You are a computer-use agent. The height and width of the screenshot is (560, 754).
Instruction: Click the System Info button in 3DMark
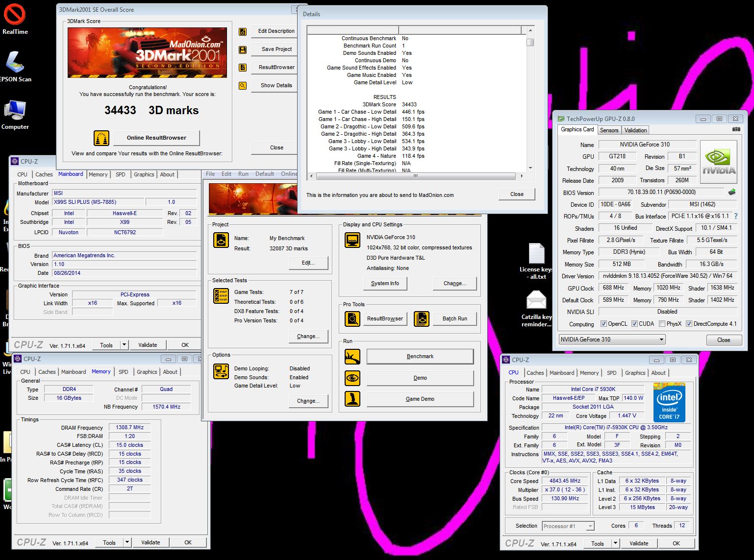pos(385,284)
